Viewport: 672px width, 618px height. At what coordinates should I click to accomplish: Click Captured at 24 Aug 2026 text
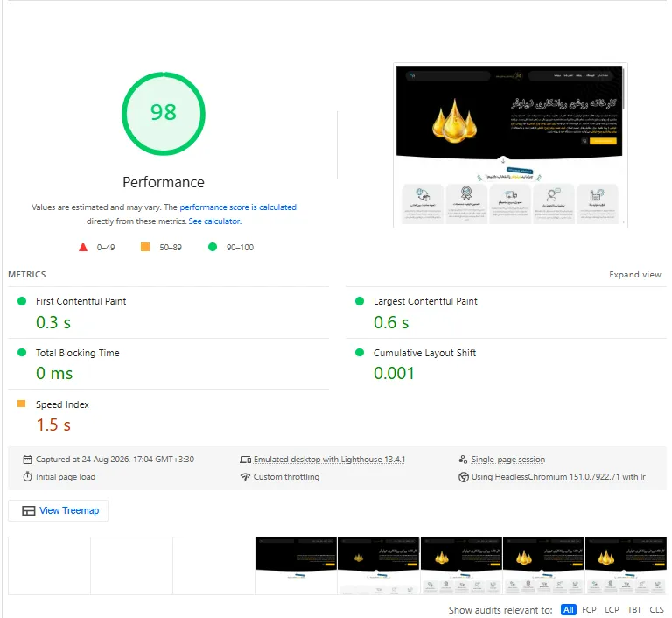(x=115, y=460)
